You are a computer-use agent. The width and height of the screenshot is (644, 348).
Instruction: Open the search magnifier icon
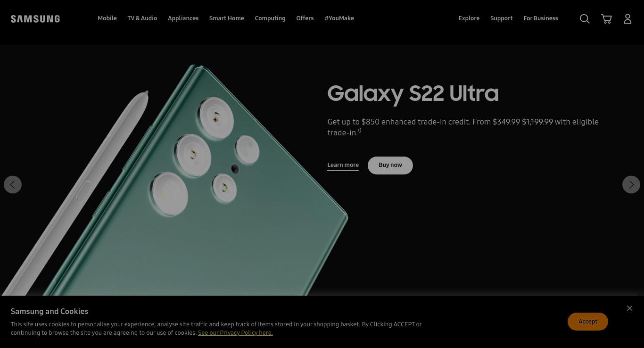pos(585,19)
